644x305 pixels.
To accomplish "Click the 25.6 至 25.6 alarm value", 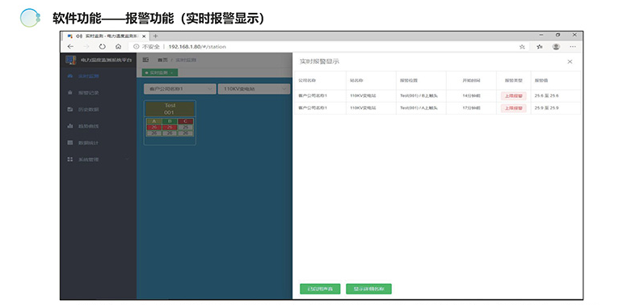I will 547,95.
